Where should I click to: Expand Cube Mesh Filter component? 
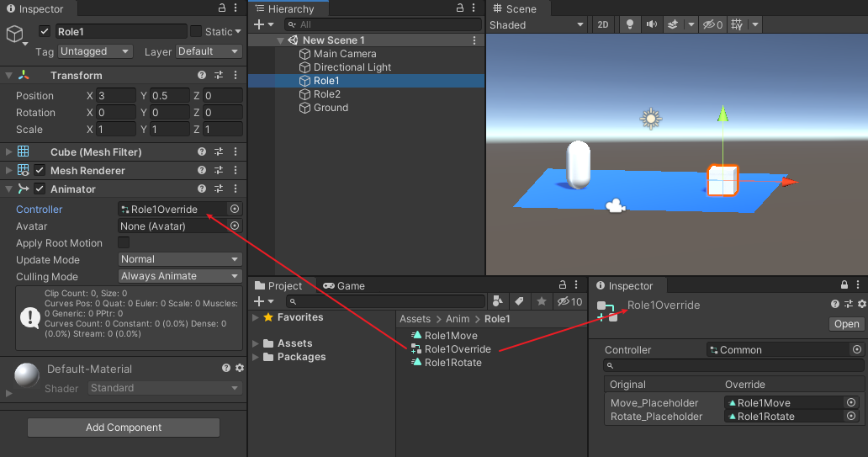(9, 151)
